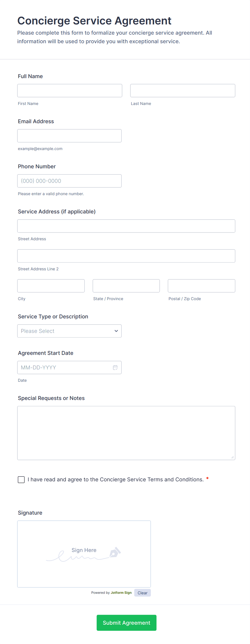Click the chevron on the Service Type dropdown

coord(116,331)
